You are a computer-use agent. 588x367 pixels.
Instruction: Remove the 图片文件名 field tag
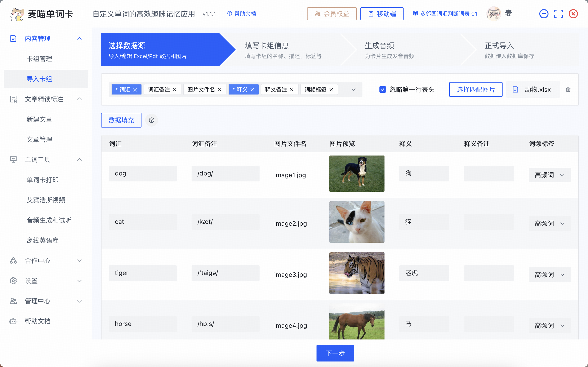click(x=219, y=89)
